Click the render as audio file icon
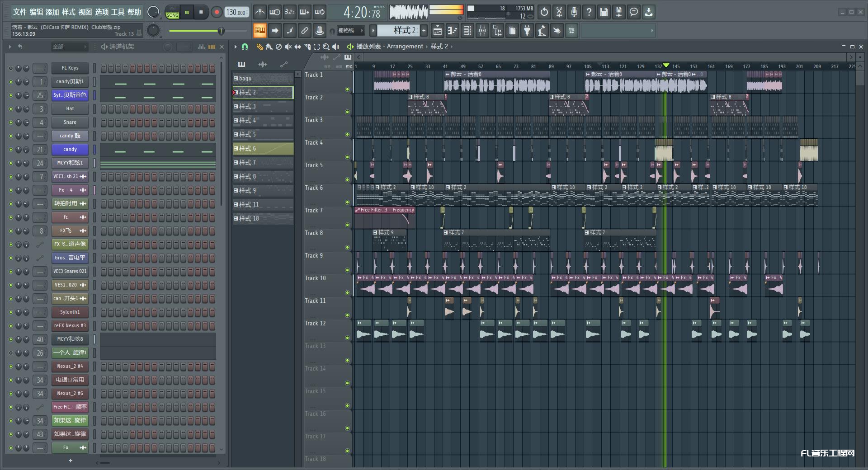This screenshot has height=470, width=868. [619, 12]
